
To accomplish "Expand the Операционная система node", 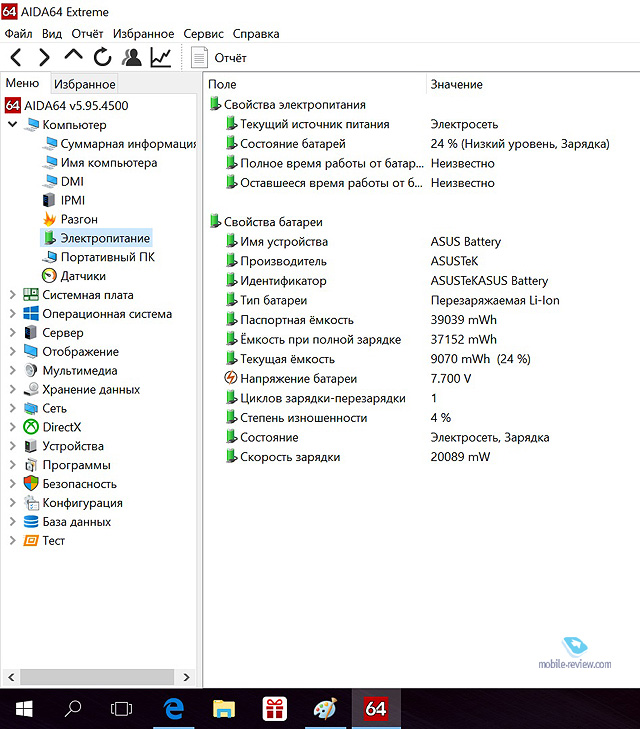I will 13,314.
